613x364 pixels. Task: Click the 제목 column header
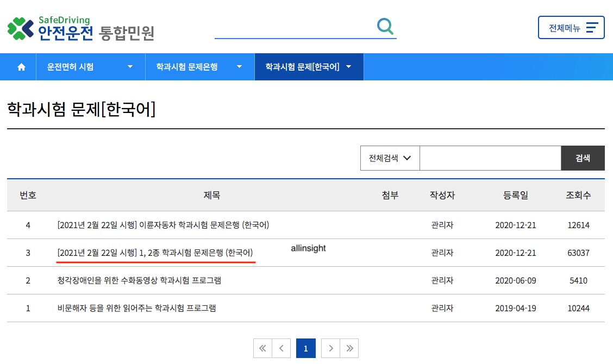[x=211, y=196]
